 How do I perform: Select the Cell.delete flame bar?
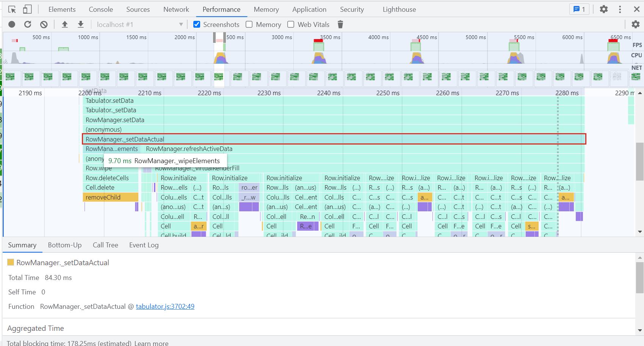click(111, 187)
